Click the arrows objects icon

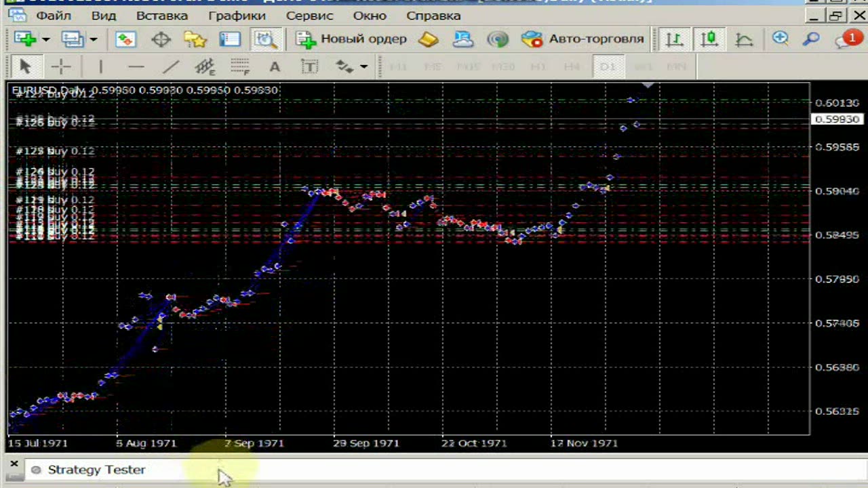click(x=345, y=66)
